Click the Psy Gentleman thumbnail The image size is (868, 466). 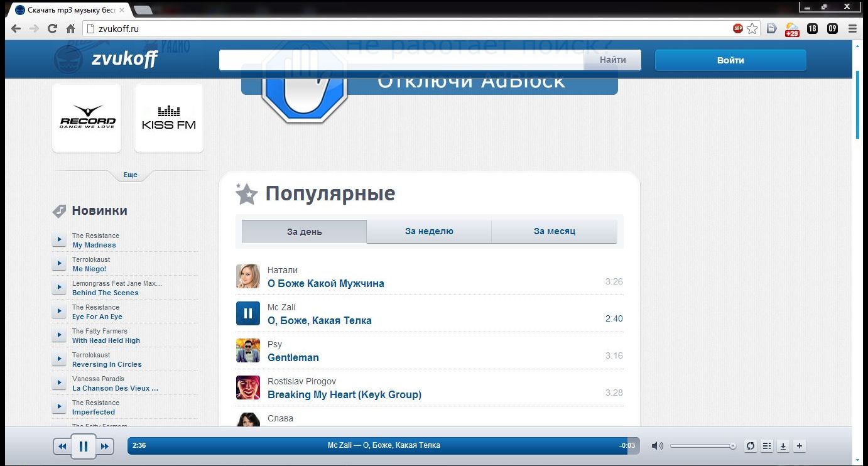(248, 350)
